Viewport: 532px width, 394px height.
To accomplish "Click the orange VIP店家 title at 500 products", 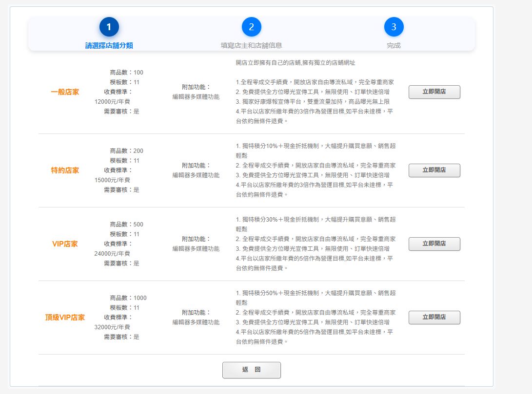I will pos(65,244).
